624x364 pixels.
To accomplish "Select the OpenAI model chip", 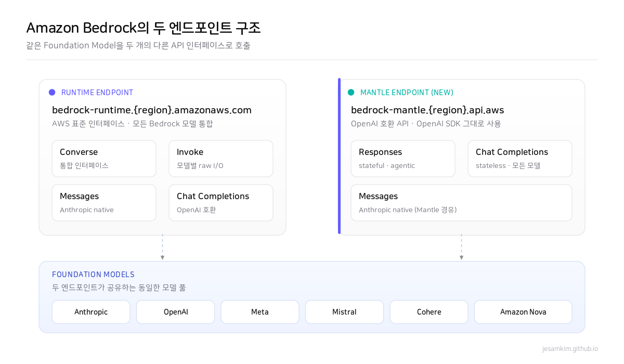I will pos(176,312).
